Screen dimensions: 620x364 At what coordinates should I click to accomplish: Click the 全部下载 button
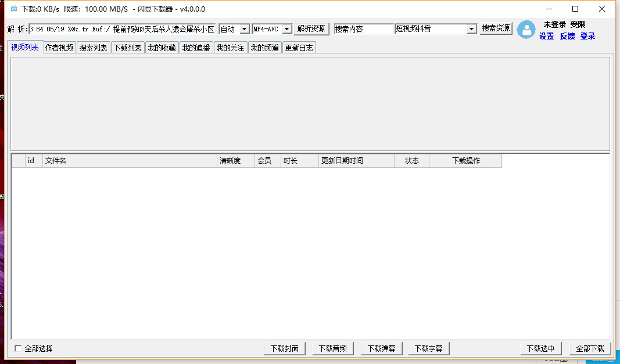pyautogui.click(x=590, y=348)
